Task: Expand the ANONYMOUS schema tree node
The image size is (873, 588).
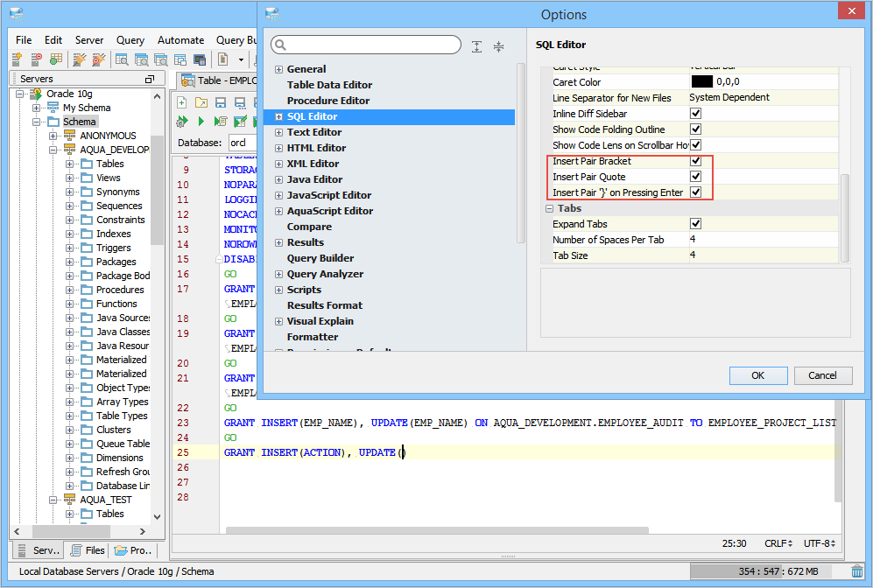Action: [53, 136]
